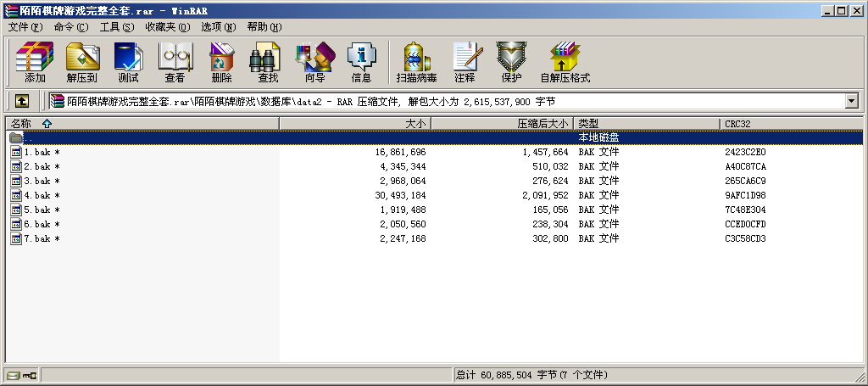Expand the address path dropdown arrow
This screenshot has width=868, height=386.
(851, 101)
